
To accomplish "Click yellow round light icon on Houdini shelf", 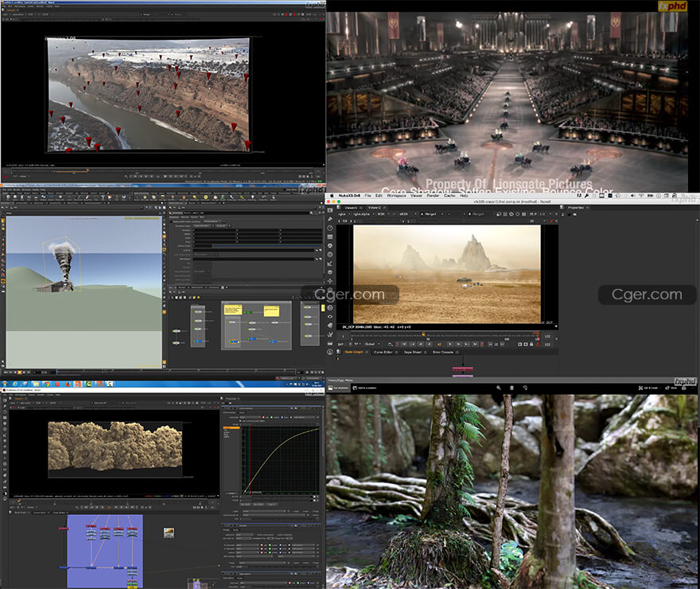I will pos(206,197).
